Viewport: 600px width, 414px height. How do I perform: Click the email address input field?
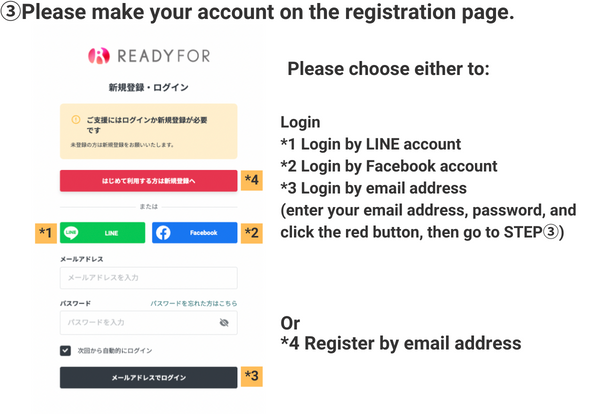tap(148, 278)
